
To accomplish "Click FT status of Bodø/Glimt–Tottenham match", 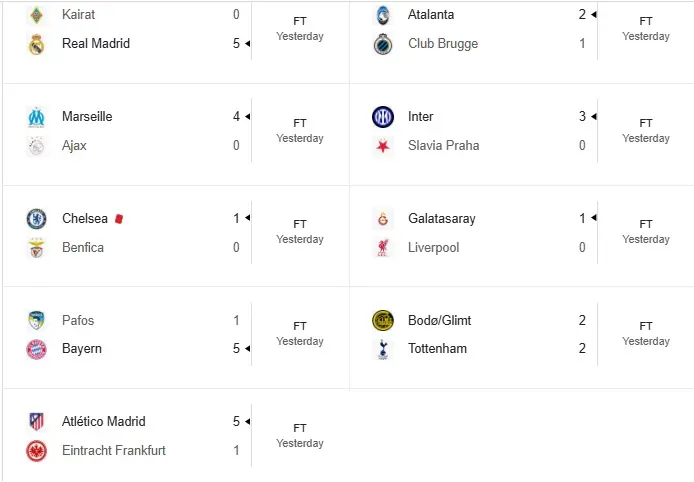I will 646,326.
